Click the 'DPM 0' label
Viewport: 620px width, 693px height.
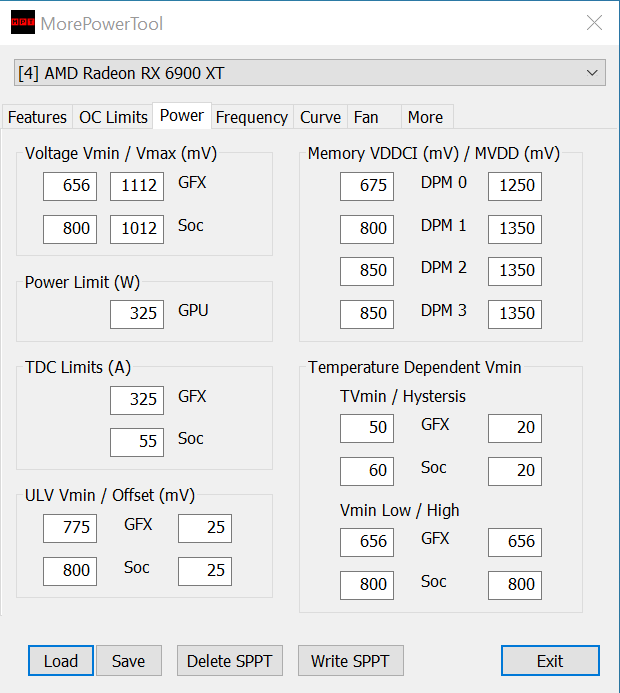(444, 183)
